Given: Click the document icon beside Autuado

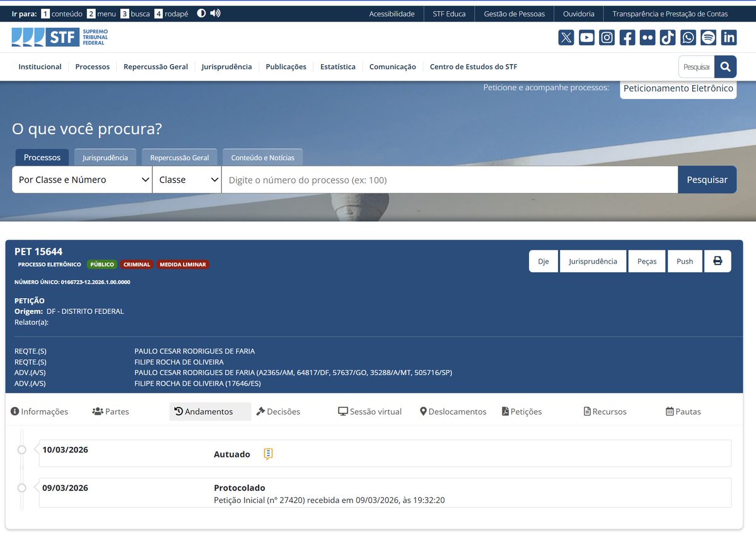Looking at the screenshot, I should pos(267,453).
